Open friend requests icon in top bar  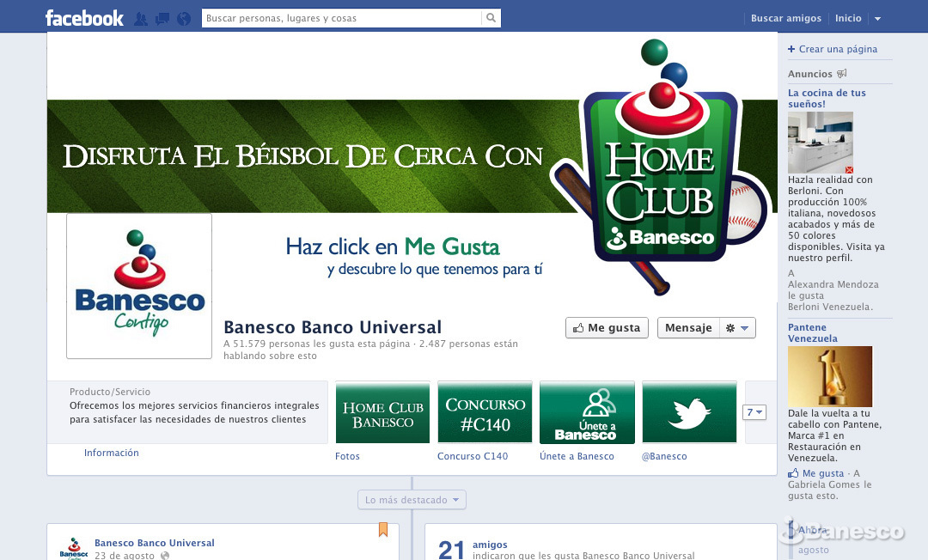(141, 18)
